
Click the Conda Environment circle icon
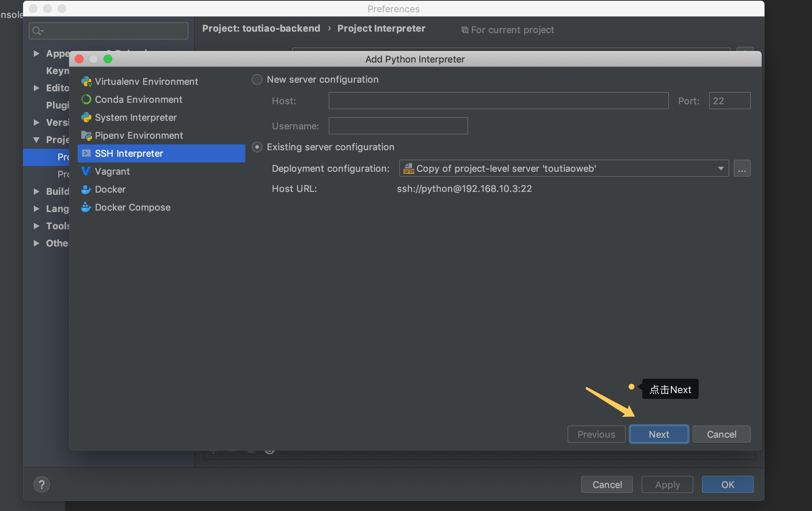86,100
